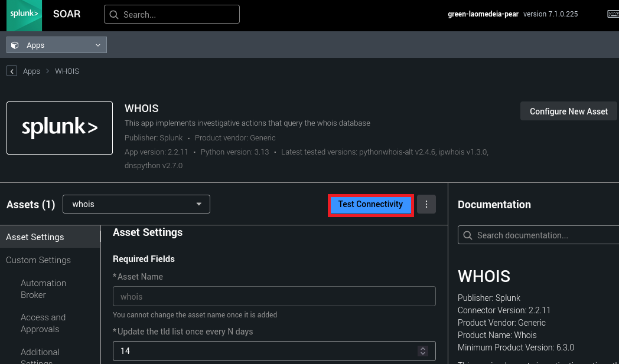Open the three-dot asset options menu

426,204
